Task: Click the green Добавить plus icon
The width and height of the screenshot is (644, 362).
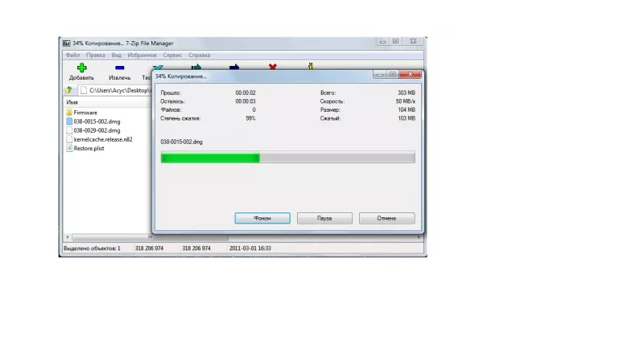Action: [82, 68]
